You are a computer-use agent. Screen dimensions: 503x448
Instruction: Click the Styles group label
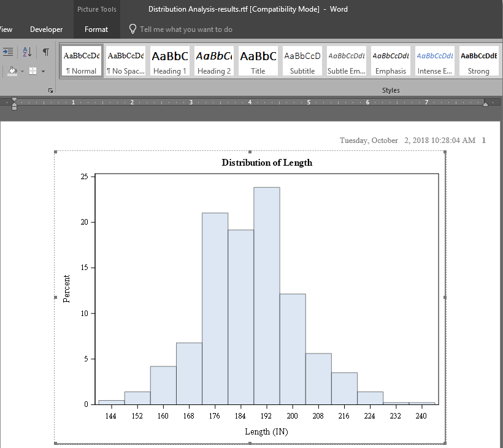pos(391,90)
